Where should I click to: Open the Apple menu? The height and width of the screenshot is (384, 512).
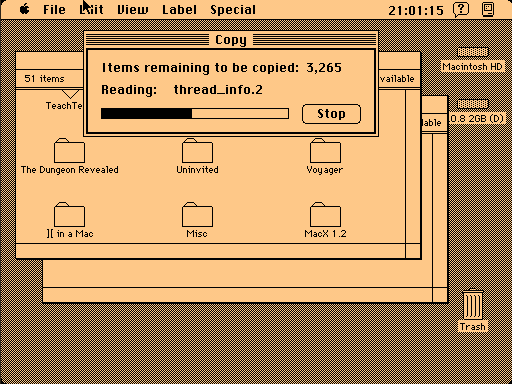click(x=24, y=9)
